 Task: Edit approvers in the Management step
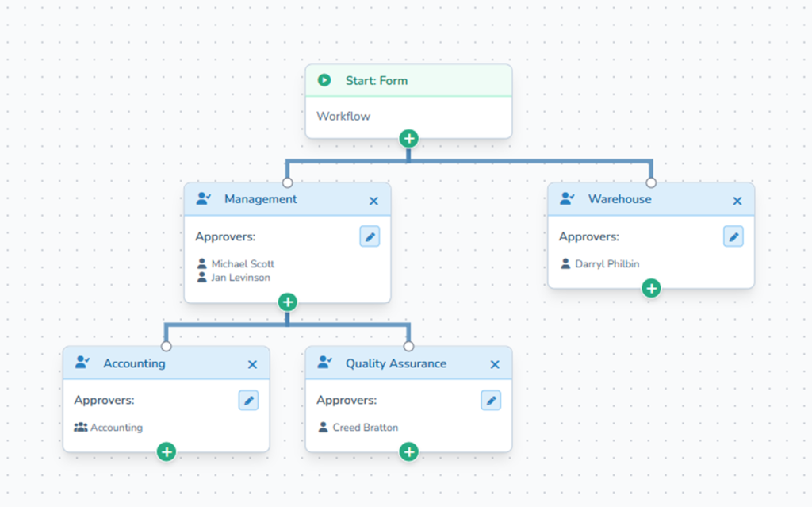click(370, 237)
